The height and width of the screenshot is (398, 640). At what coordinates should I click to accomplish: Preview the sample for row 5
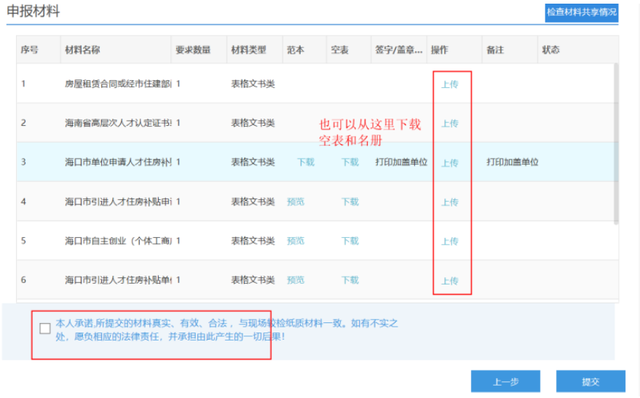click(296, 241)
